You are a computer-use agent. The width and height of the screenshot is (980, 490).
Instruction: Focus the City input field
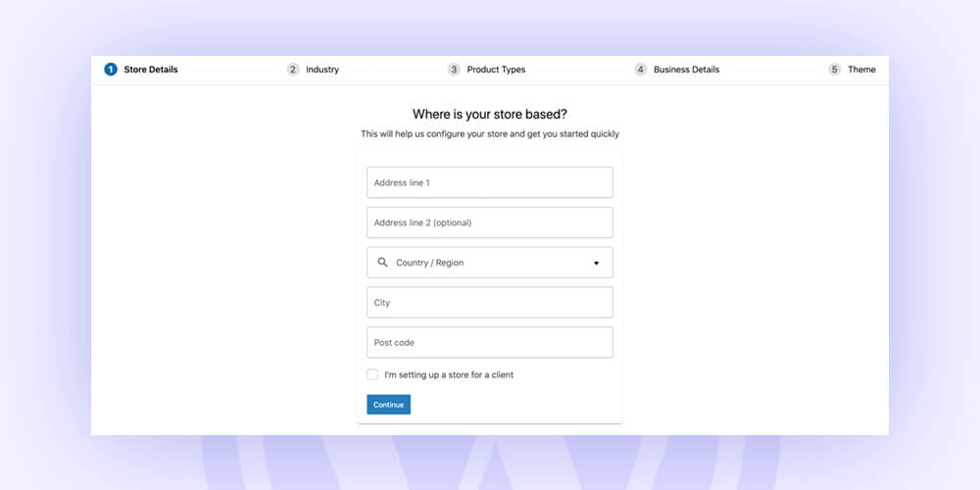489,303
